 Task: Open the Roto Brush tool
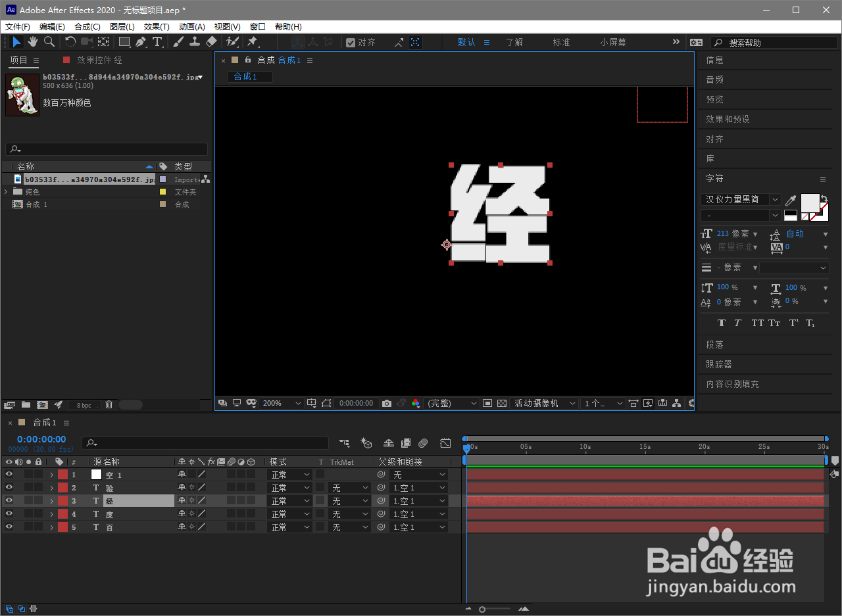[x=234, y=41]
